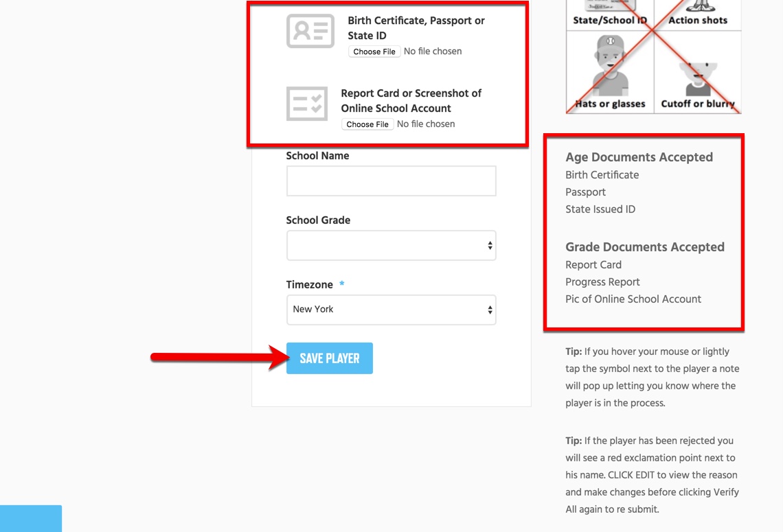Click the Save Player button
This screenshot has height=532, width=783.
point(330,358)
